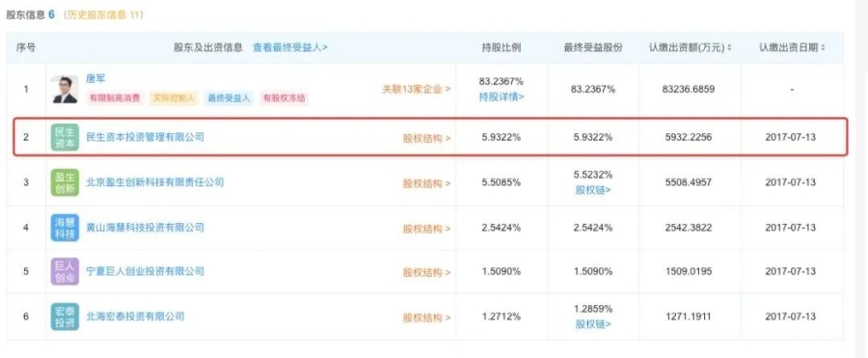Image resolution: width=868 pixels, height=358 pixels.
Task: Click the 巨人创业 purple logo icon
Action: 65,271
